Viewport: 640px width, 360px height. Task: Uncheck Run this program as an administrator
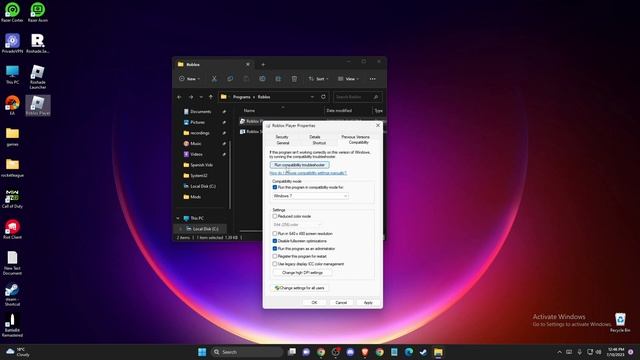pyautogui.click(x=275, y=249)
